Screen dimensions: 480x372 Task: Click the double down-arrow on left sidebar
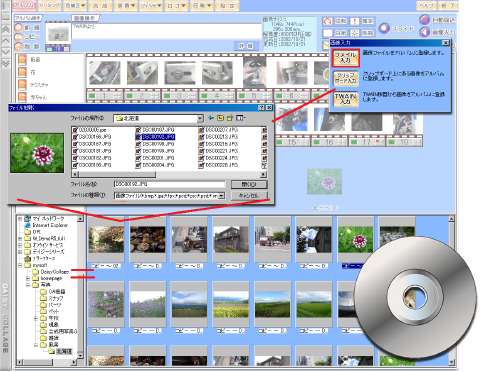point(6,63)
